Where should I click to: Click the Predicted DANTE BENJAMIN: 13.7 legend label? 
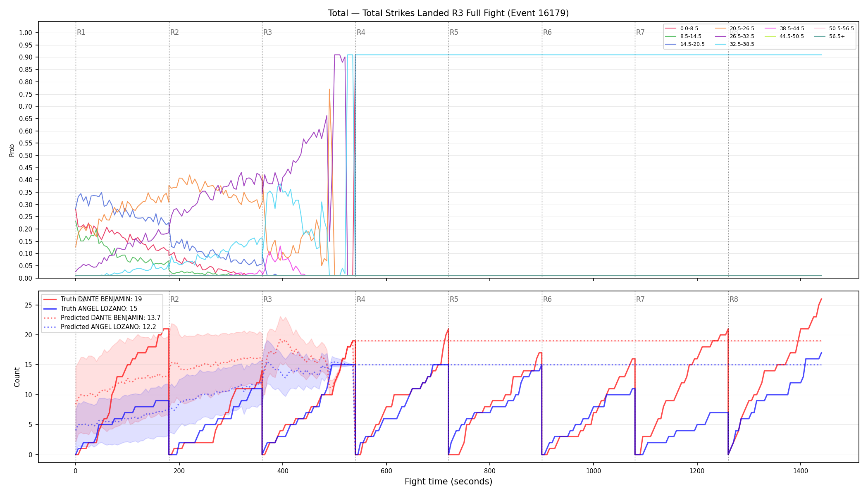click(x=111, y=318)
